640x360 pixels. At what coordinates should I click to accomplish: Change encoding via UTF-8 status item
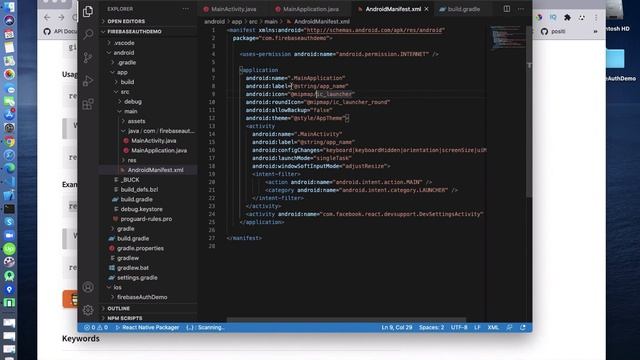[459, 327]
